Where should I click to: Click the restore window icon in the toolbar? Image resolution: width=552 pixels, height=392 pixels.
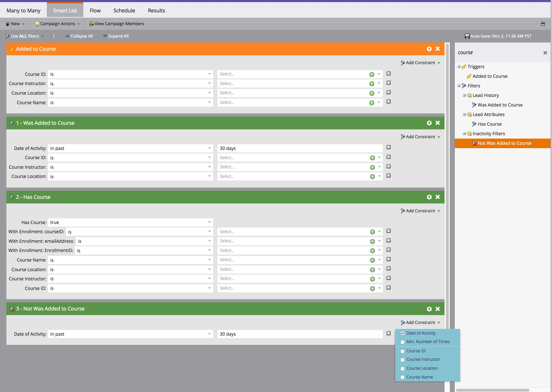(543, 24)
